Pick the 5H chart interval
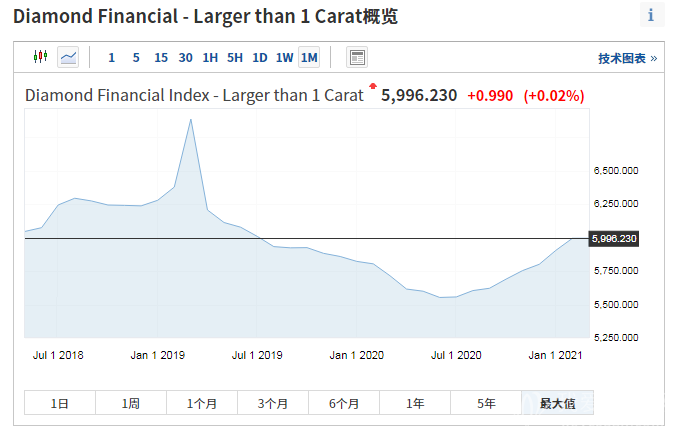The image size is (678, 434). [235, 57]
